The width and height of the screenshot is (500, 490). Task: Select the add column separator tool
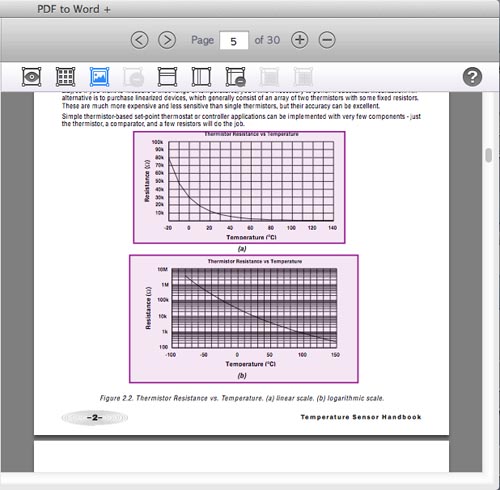pos(201,77)
